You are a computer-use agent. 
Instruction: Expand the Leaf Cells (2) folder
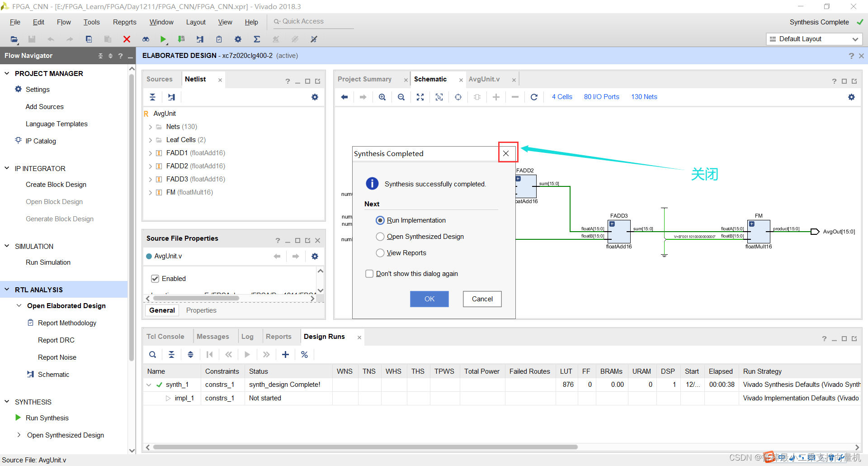151,140
